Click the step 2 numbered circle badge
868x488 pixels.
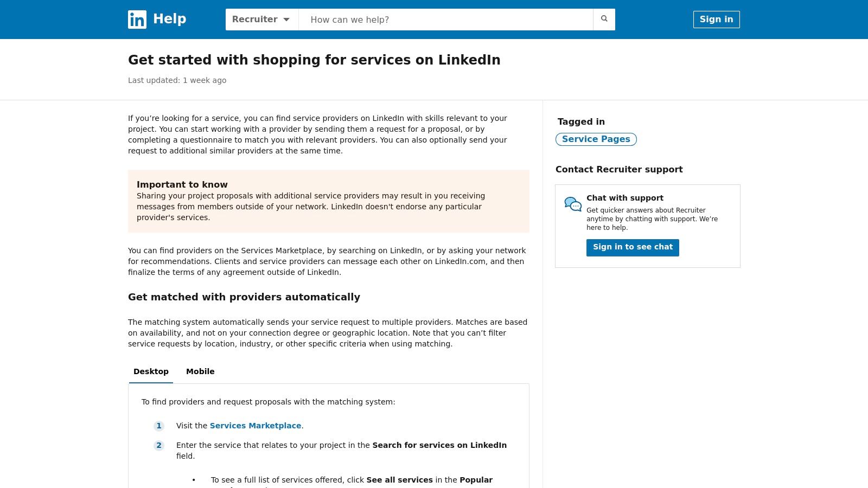tap(159, 445)
